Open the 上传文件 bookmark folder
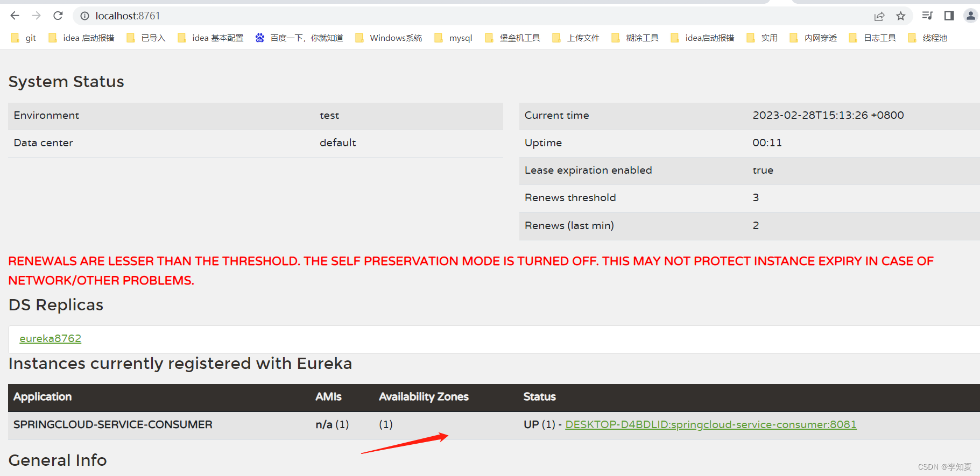Screen dimensions: 980x476 (x=576, y=38)
